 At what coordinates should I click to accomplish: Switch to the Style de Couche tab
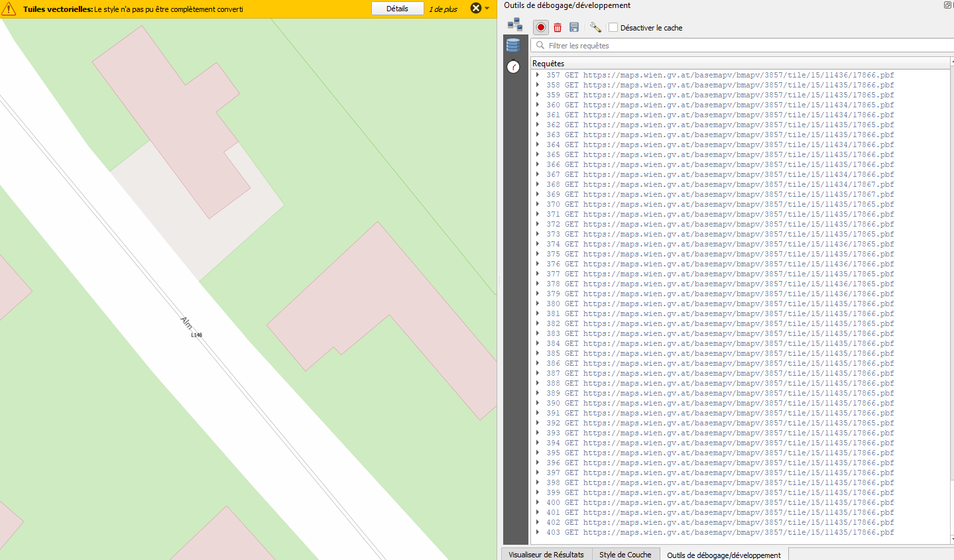(625, 554)
